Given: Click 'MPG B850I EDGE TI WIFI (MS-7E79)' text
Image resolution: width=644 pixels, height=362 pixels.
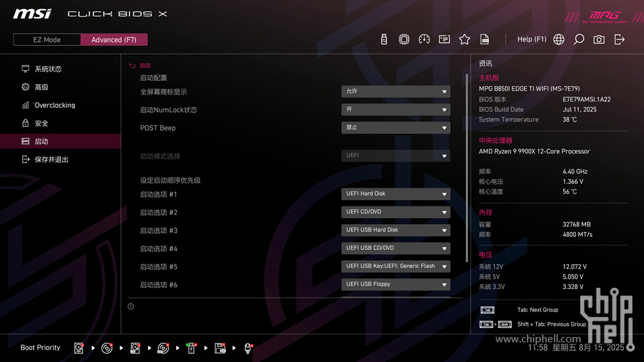Looking at the screenshot, I should (529, 89).
